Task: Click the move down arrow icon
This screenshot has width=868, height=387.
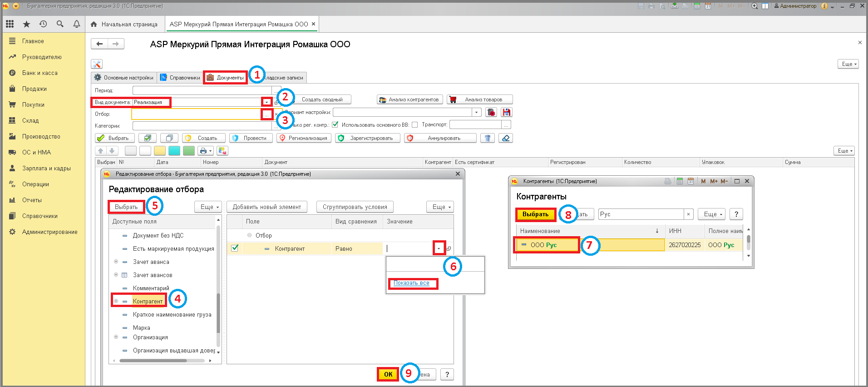Action: coord(112,151)
